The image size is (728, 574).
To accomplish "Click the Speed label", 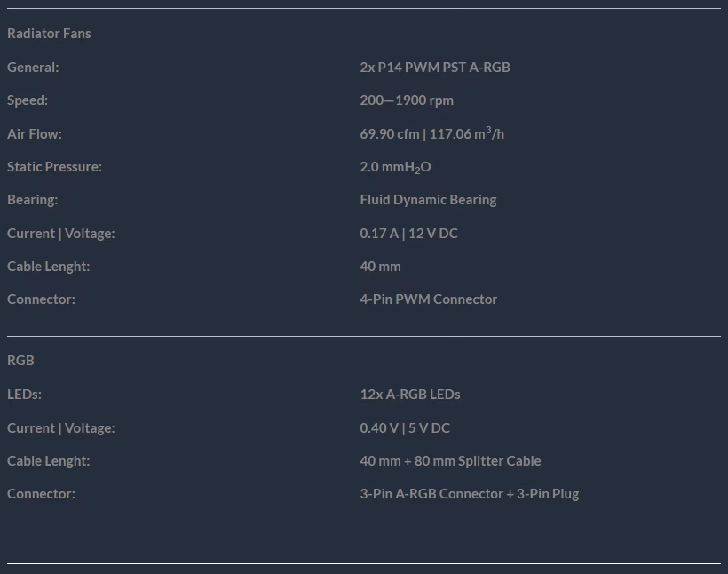I will coord(28,101).
